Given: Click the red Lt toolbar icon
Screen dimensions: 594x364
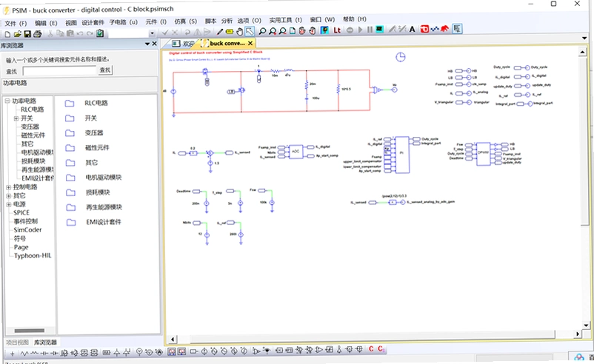Looking at the screenshot, I should click(x=337, y=30).
